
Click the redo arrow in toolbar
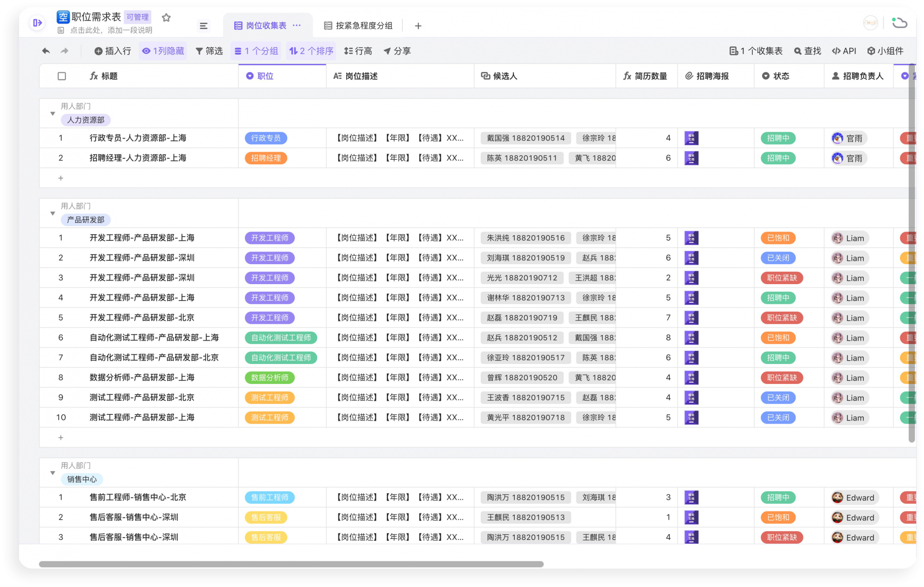click(64, 51)
